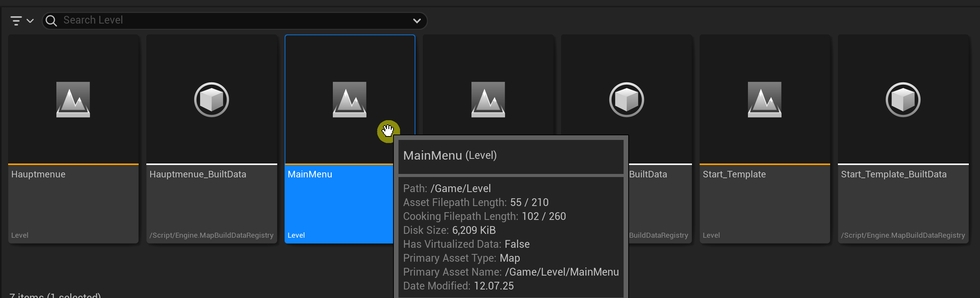Select the Start_Template level map icon
The height and width of the screenshot is (298, 980).
coord(765,99)
